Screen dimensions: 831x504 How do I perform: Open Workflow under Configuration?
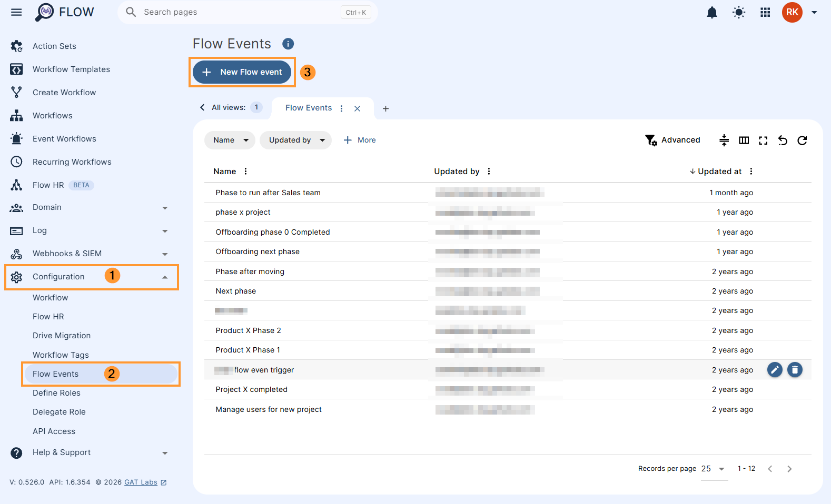pos(50,298)
